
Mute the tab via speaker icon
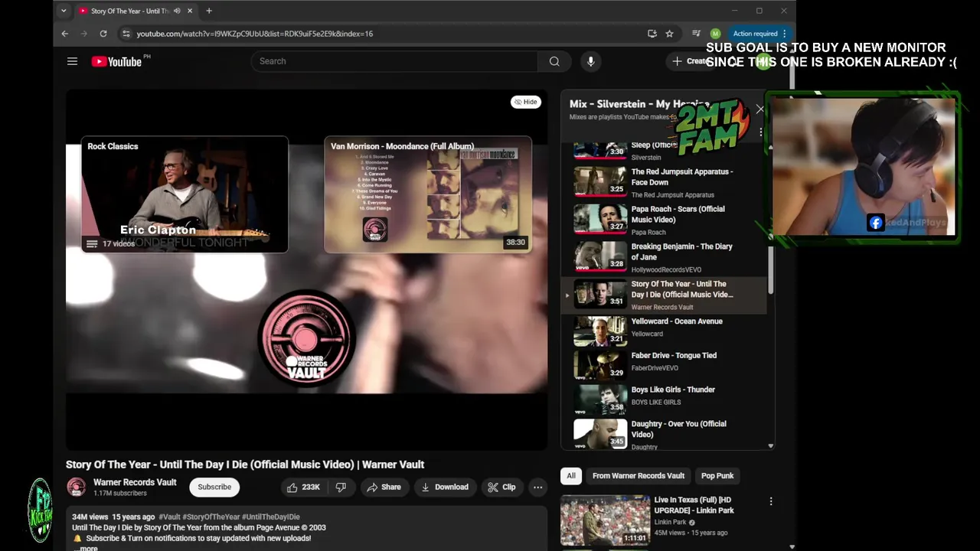pyautogui.click(x=177, y=11)
